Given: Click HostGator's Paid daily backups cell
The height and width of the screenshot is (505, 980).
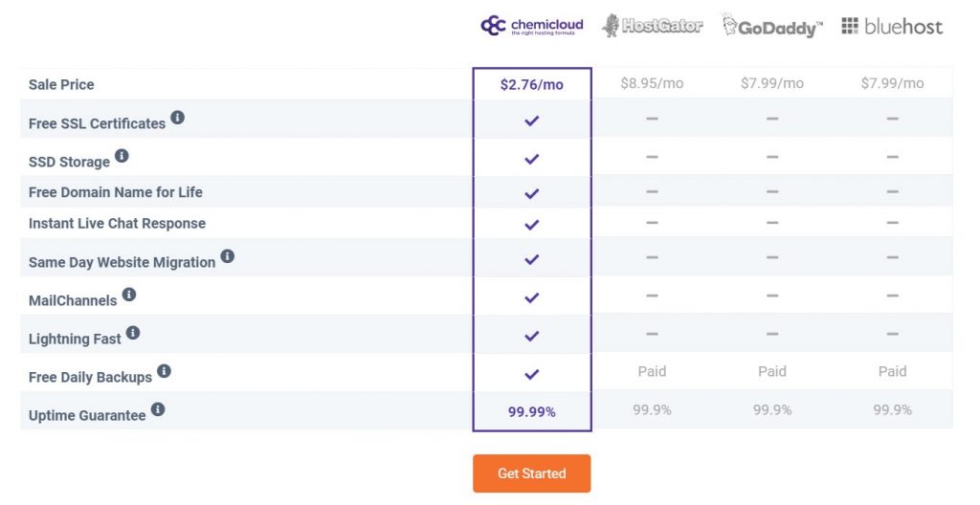Looking at the screenshot, I should (x=652, y=371).
